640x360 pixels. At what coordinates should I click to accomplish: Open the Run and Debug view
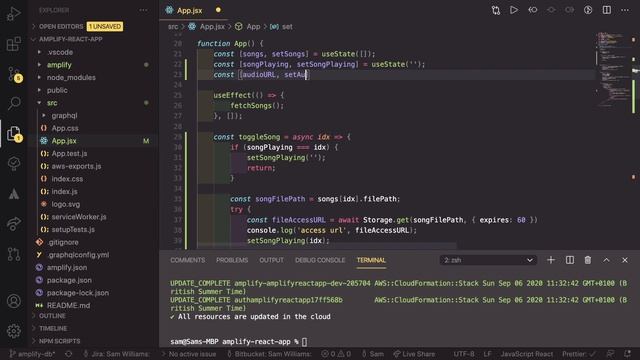[13, 13]
